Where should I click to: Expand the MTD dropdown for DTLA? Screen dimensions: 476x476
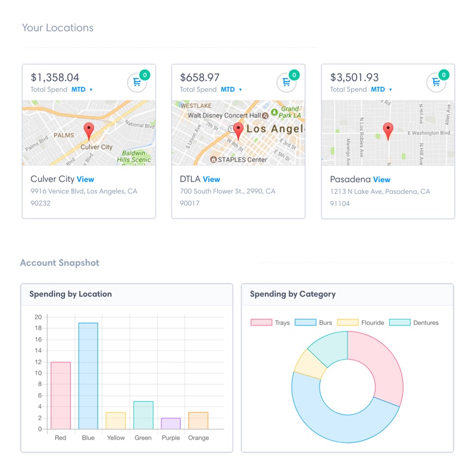(x=231, y=90)
